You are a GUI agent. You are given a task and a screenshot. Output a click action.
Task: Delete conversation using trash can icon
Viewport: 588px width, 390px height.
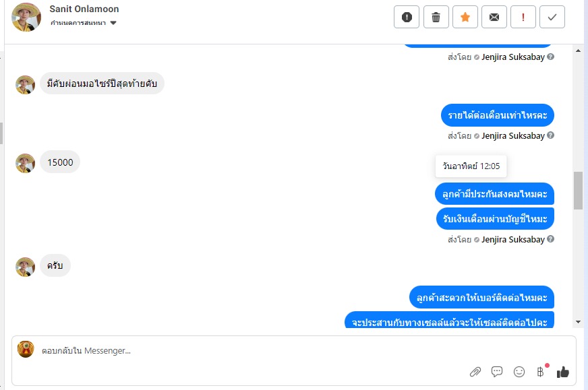(x=436, y=18)
